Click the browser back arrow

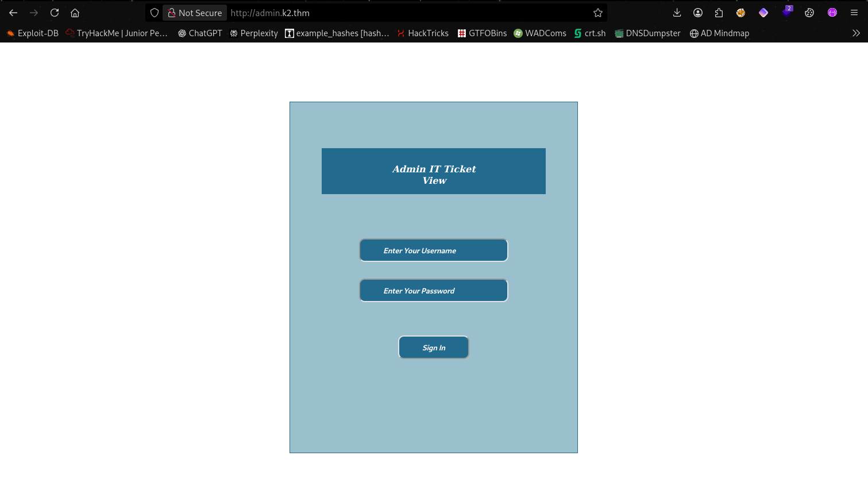13,13
